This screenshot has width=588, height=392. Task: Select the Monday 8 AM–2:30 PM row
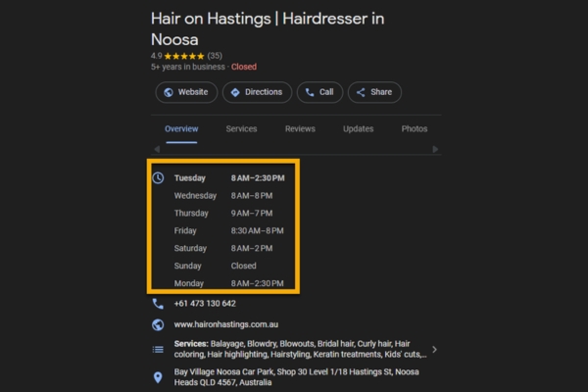coord(228,283)
